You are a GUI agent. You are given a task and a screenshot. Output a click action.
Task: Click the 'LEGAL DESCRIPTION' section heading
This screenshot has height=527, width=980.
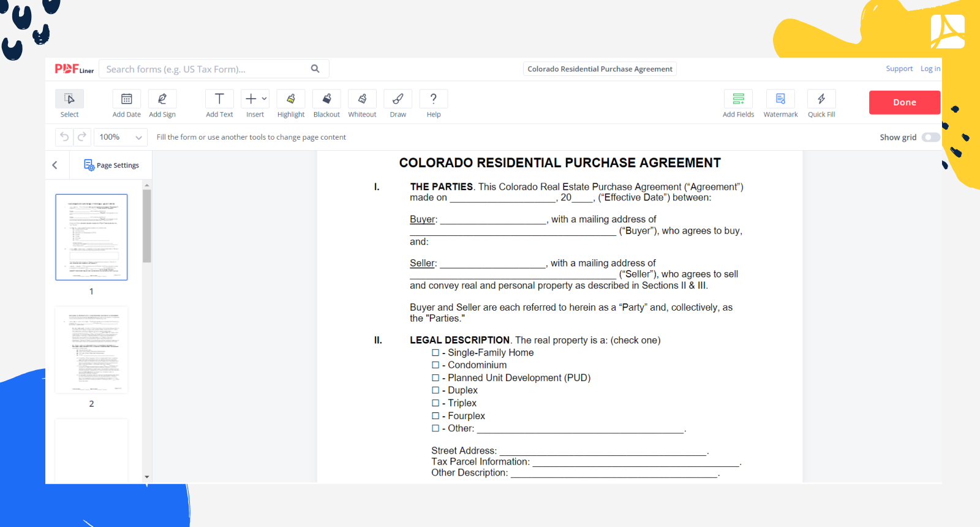(x=460, y=340)
